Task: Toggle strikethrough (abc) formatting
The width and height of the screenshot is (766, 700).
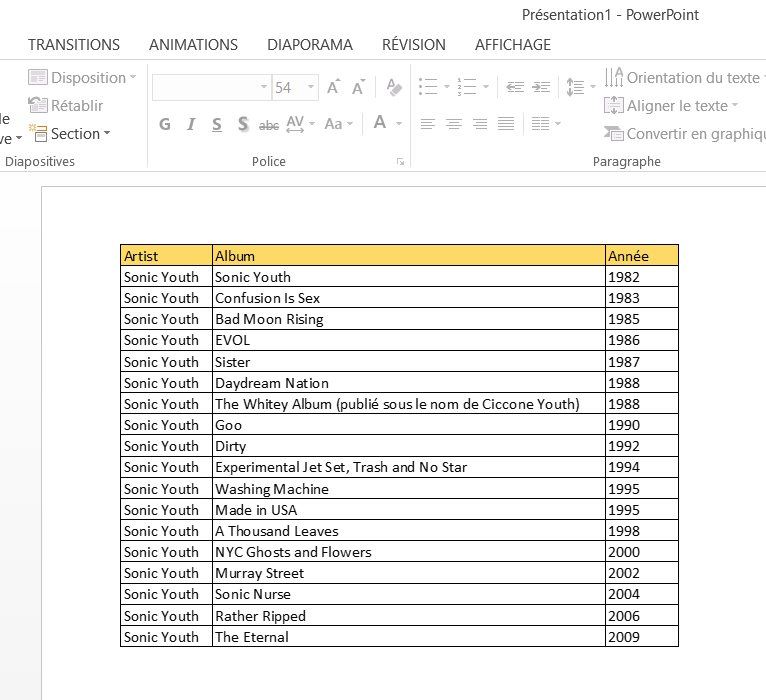Action: tap(269, 125)
